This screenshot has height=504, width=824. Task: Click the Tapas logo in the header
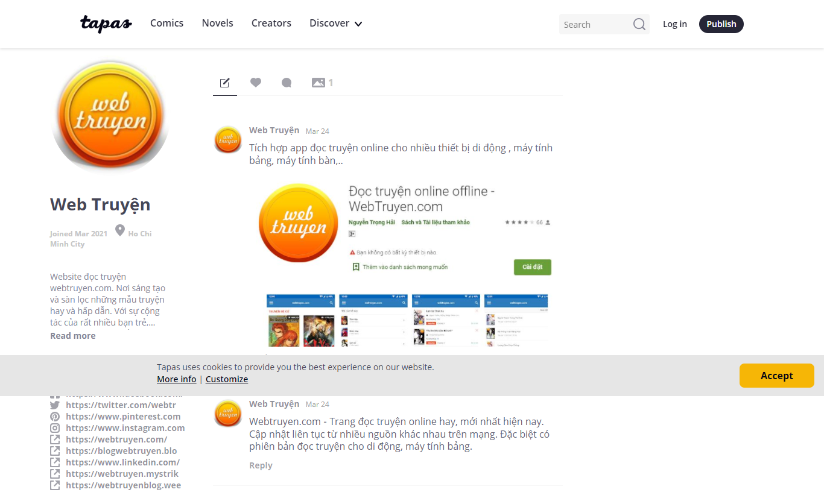(106, 24)
